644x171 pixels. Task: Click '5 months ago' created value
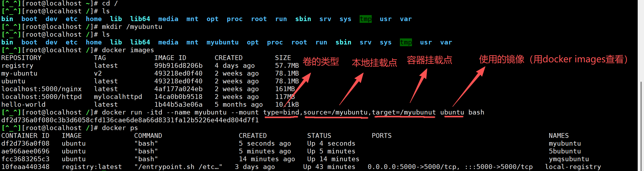tap(239, 105)
